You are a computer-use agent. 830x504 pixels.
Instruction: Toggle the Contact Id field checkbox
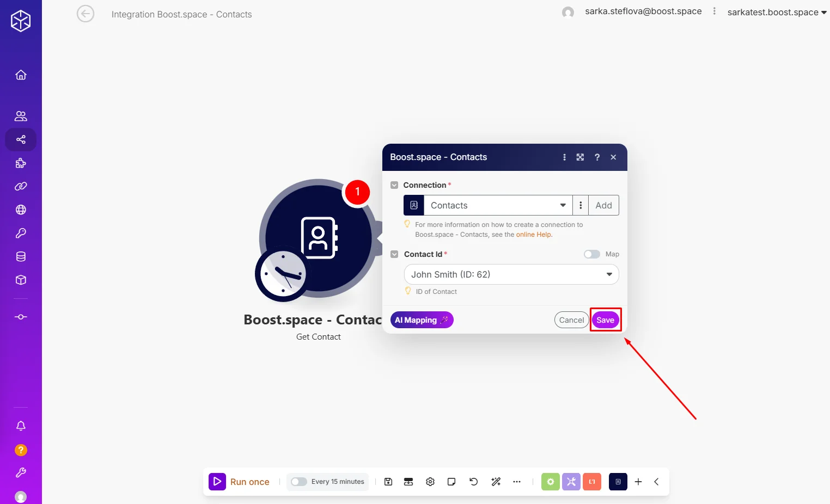tap(394, 254)
